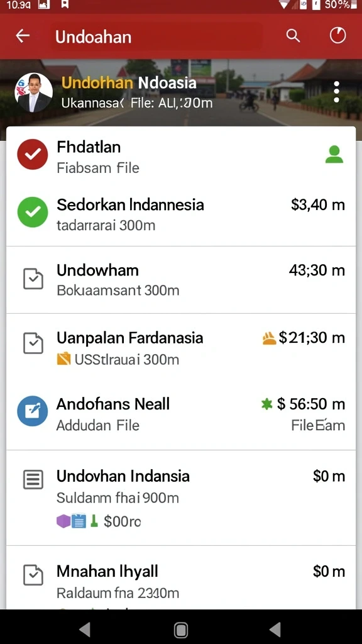Tap the back arrow in the header

point(23,36)
